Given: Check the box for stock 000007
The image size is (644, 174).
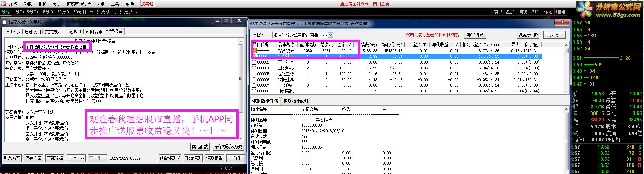Looking at the screenshot, I should tap(254, 85).
